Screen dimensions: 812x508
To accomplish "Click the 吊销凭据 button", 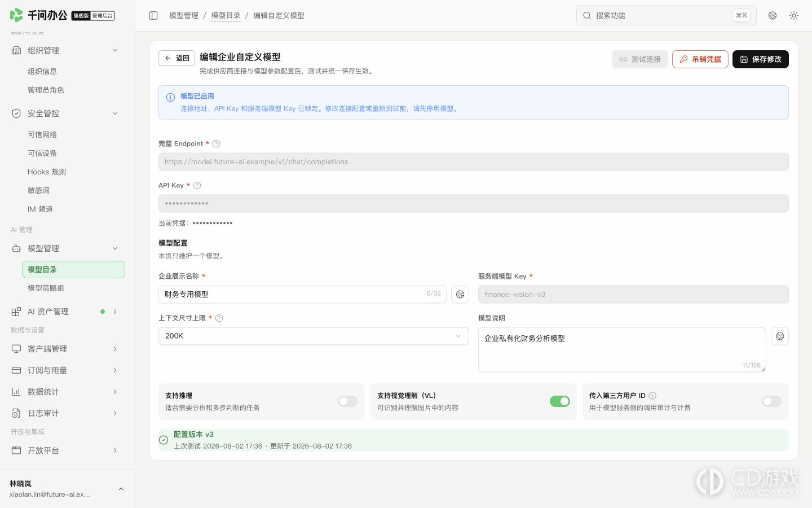I will point(700,59).
